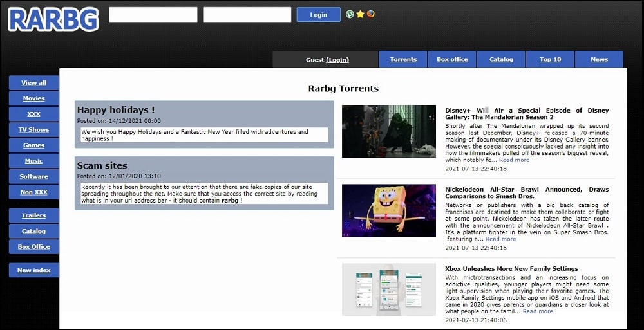Screen dimensions: 644x330
Task: Click the Happy holidays ! post title
Action: coord(116,110)
